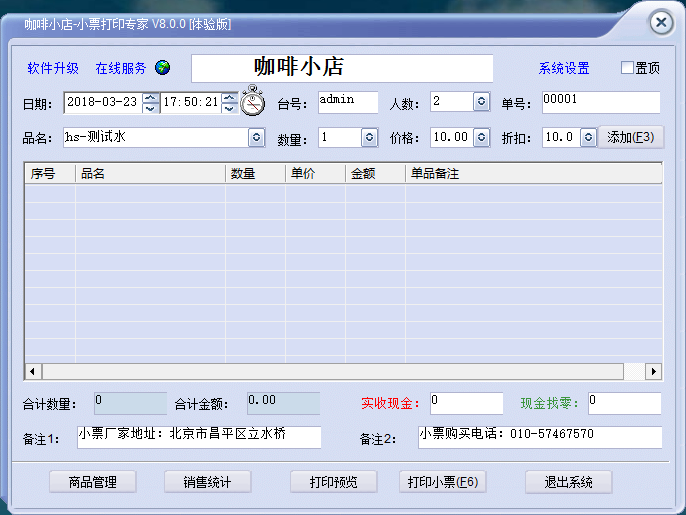Toggle the 置顶 always-on-top checkbox
Viewport: 686px width, 515px height.
coord(627,68)
